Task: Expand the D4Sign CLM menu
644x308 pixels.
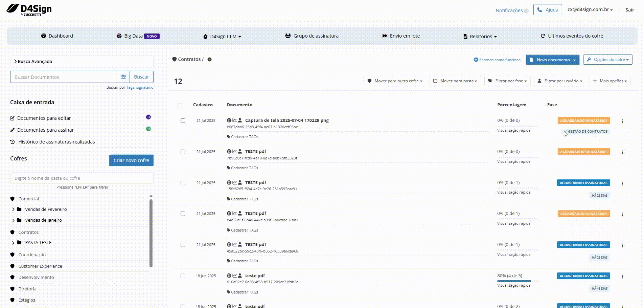Action: click(x=222, y=37)
